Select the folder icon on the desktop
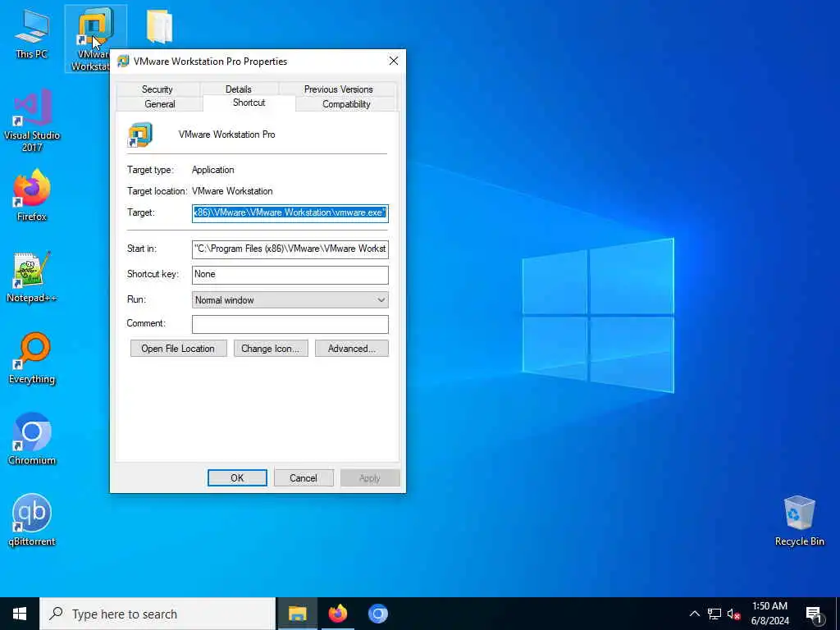This screenshot has height=630, width=840. [x=158, y=25]
